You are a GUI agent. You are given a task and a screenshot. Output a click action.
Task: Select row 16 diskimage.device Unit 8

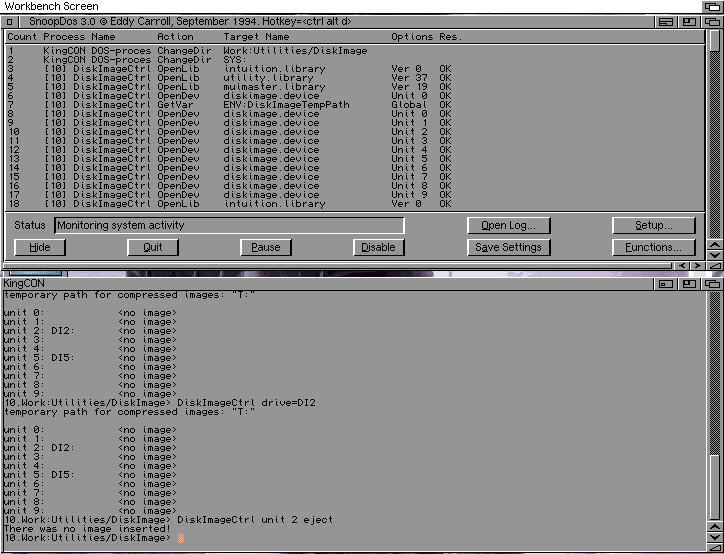tap(355, 186)
